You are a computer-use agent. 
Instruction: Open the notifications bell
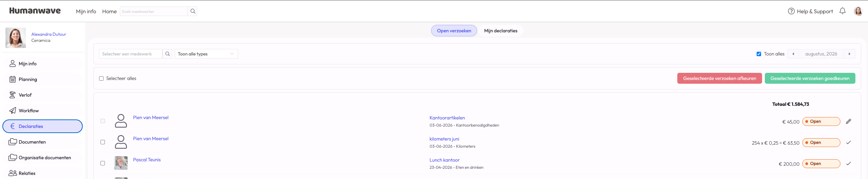(842, 11)
